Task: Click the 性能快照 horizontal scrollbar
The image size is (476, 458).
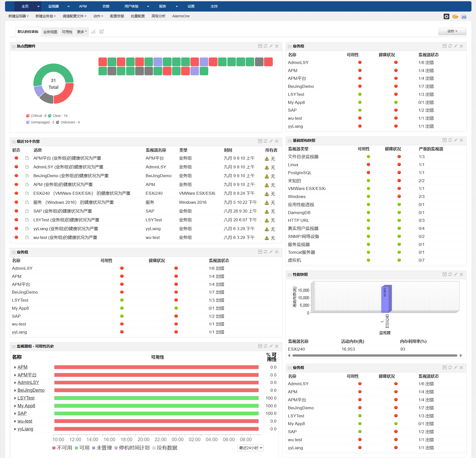Action: point(375,355)
